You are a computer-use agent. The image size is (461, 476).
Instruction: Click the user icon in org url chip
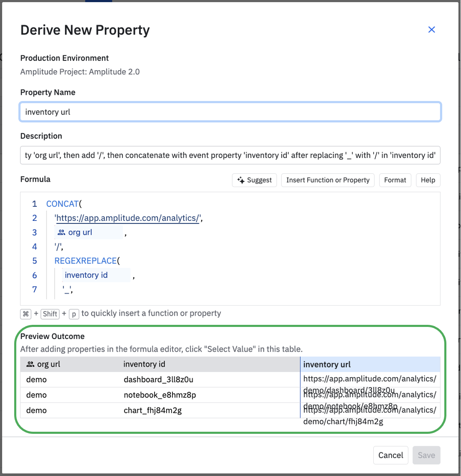61,232
